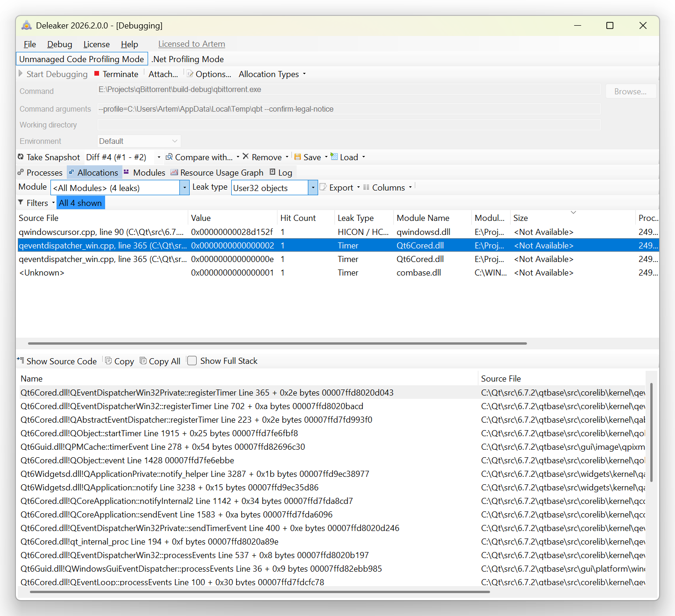Click the Take Snapshot button label
Image resolution: width=675 pixels, height=616 pixels.
point(53,157)
